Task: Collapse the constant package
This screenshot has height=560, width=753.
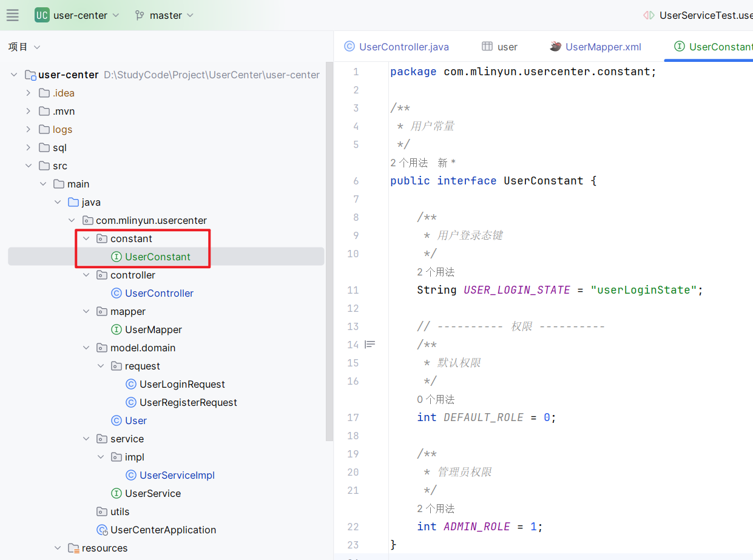Action: click(86, 238)
